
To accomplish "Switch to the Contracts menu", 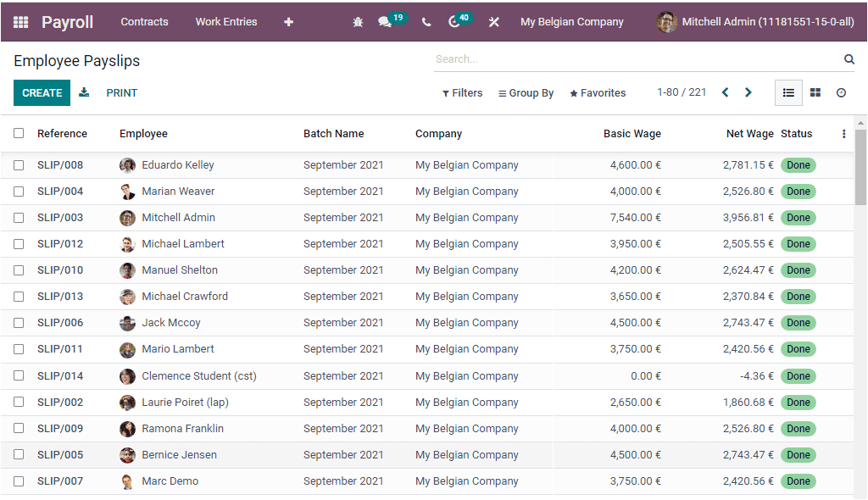I will (x=144, y=21).
